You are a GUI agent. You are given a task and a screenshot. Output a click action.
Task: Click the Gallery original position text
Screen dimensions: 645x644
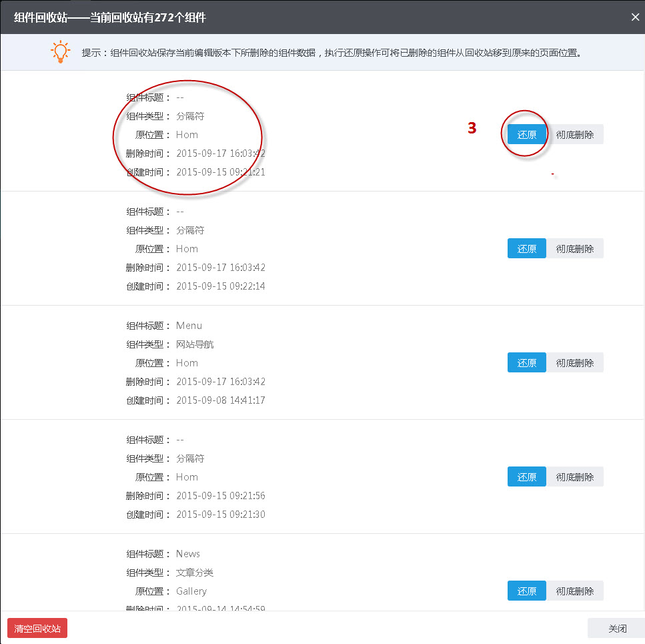(191, 591)
